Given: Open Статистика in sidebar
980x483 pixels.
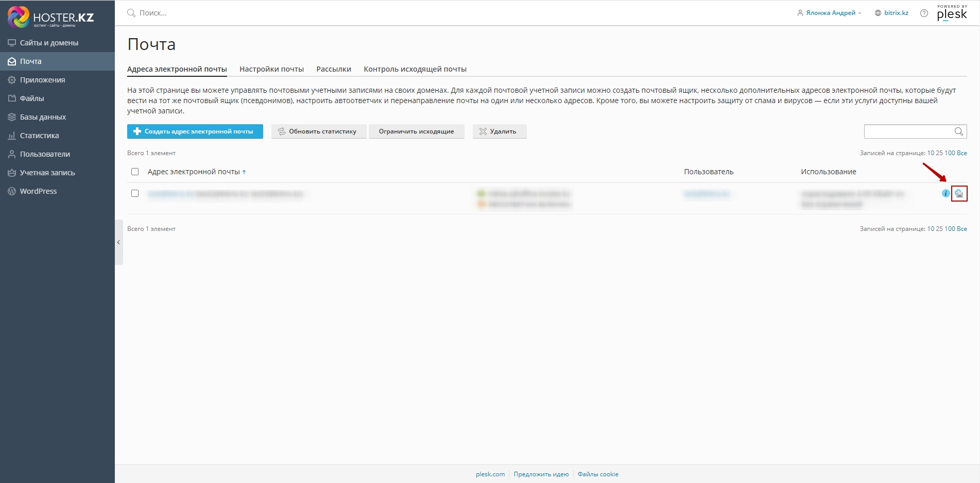Looking at the screenshot, I should [x=57, y=136].
